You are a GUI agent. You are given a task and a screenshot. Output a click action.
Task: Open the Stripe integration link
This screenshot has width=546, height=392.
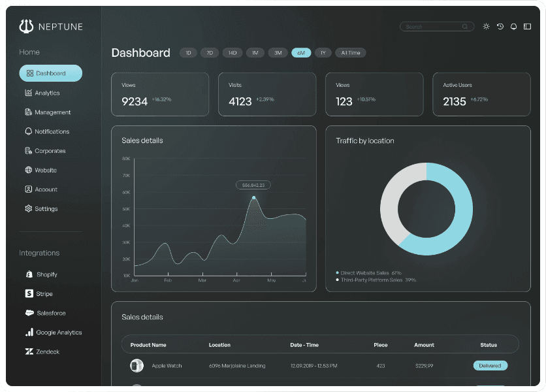(44, 294)
